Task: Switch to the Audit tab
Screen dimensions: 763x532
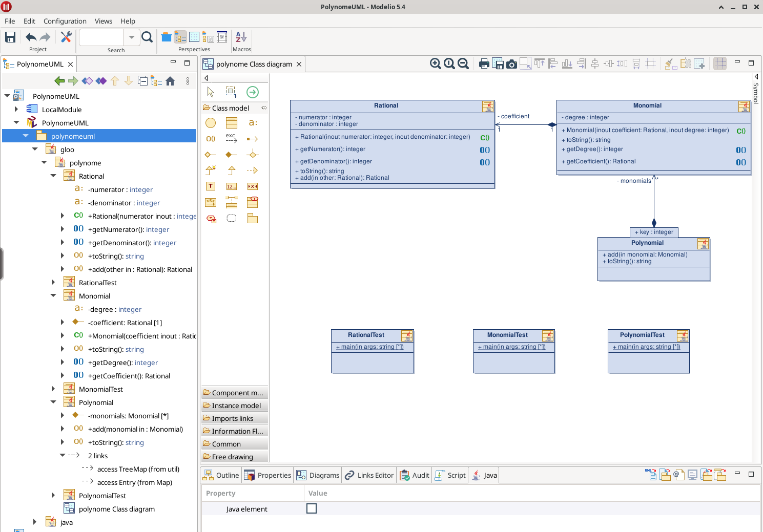Action: point(415,475)
